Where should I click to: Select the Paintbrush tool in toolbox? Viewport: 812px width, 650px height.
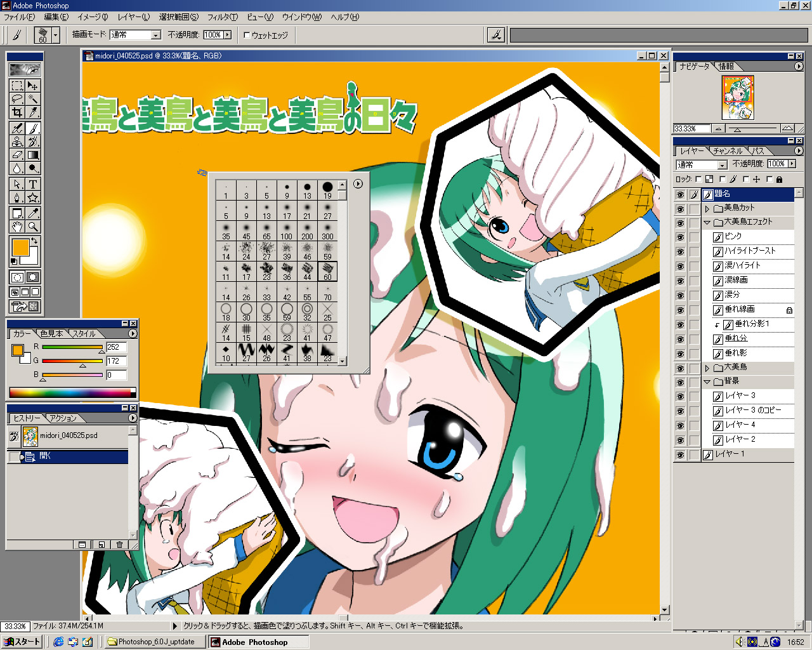pos(33,128)
